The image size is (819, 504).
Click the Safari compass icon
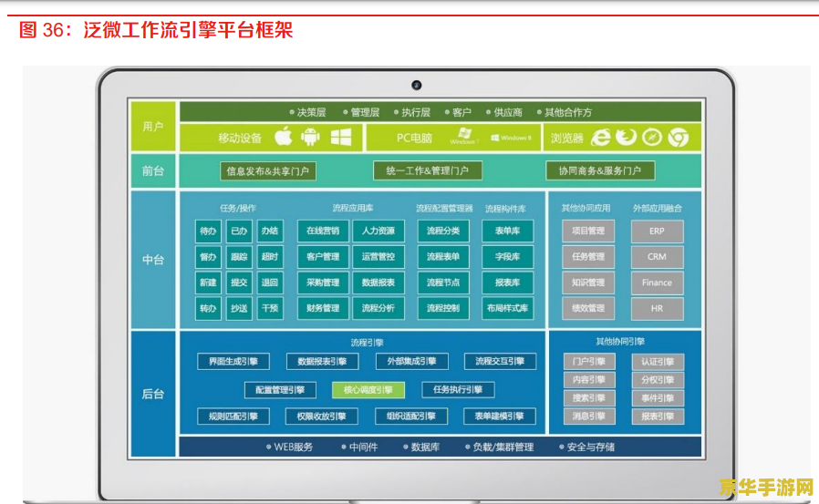(652, 138)
